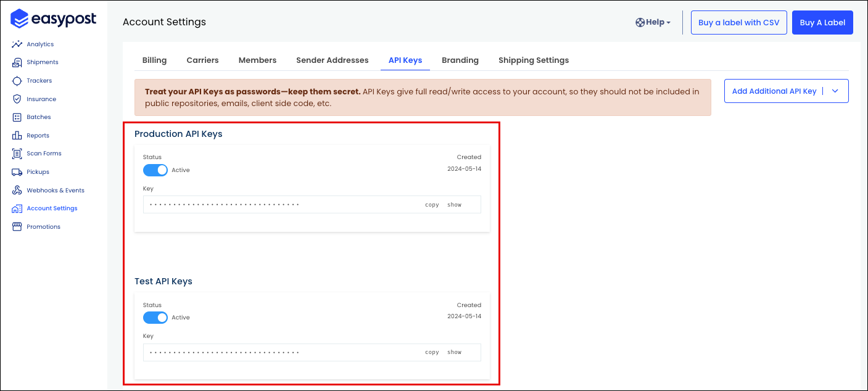Click the Promotions storefront icon
The width and height of the screenshot is (868, 391).
tap(17, 227)
